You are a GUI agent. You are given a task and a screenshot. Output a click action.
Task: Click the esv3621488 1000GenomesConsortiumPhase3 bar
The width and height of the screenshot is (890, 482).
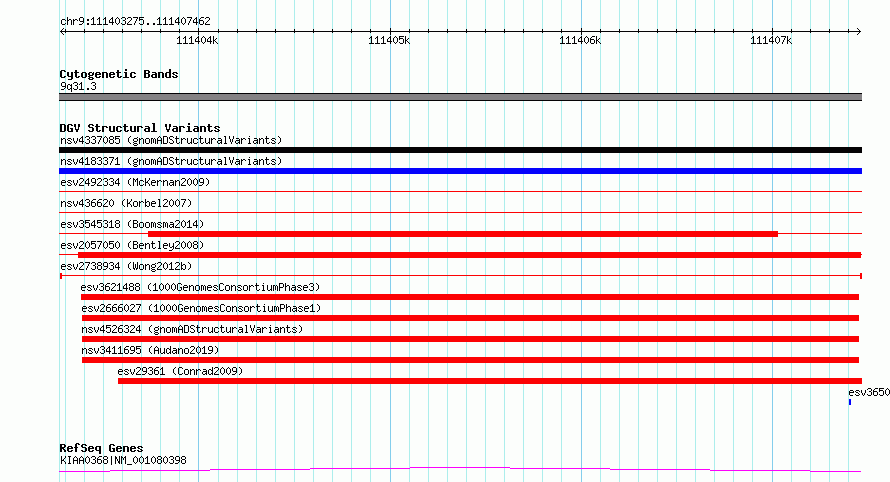[470, 297]
